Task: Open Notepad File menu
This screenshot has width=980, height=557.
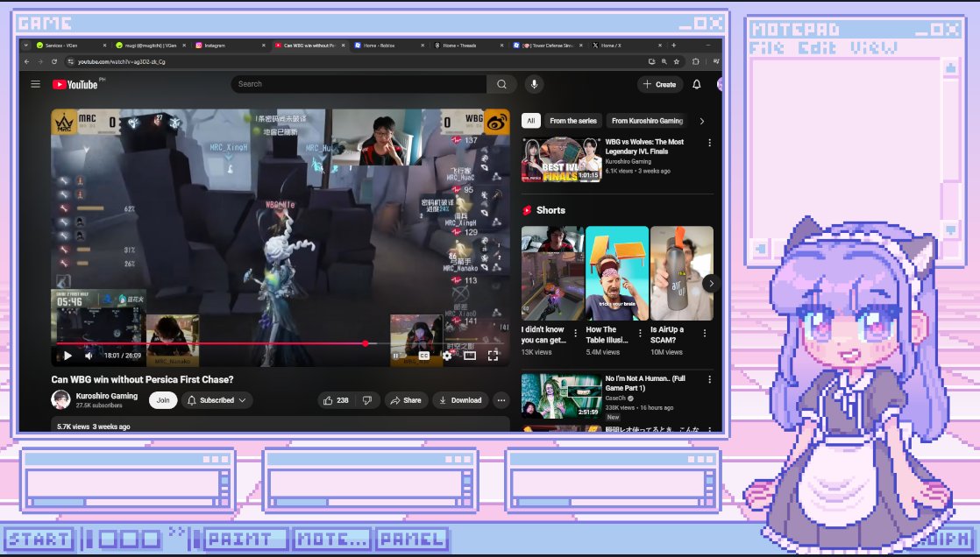Action: pyautogui.click(x=767, y=48)
